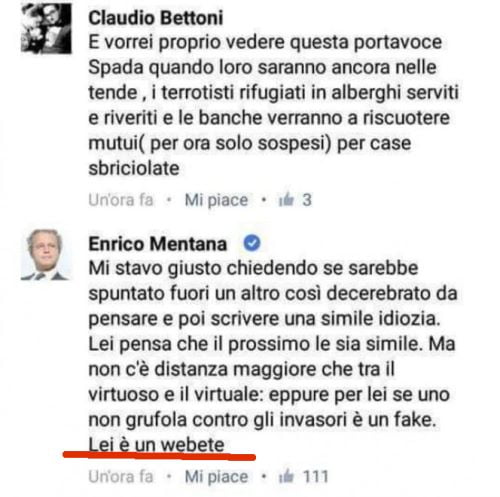
Task: View the 111 likes count on Mentana's reply
Action: 315,476
